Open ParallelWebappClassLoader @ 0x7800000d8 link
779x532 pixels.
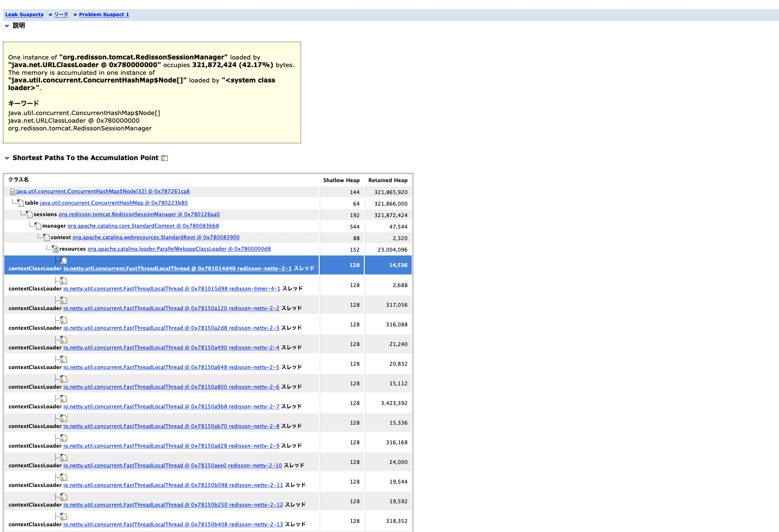179,249
